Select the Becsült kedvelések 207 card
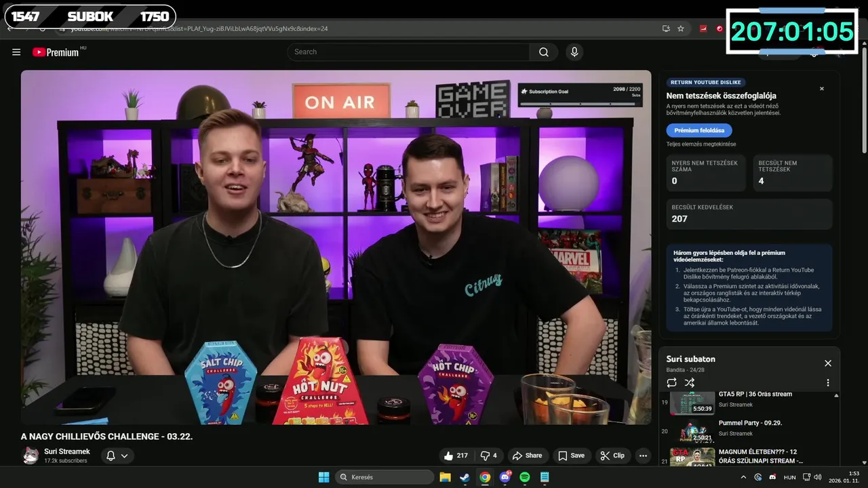The height and width of the screenshot is (488, 868). click(x=749, y=213)
